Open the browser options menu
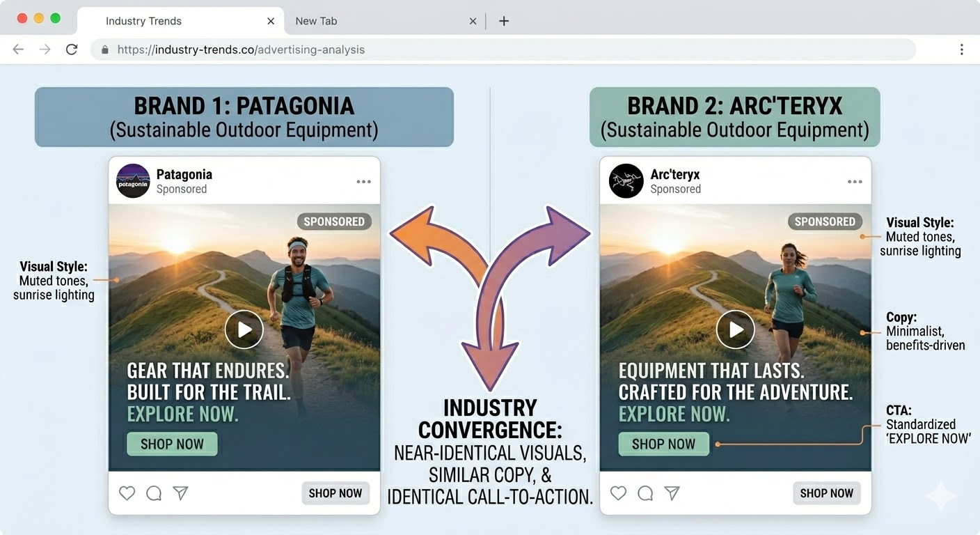The width and height of the screenshot is (980, 535). point(962,49)
